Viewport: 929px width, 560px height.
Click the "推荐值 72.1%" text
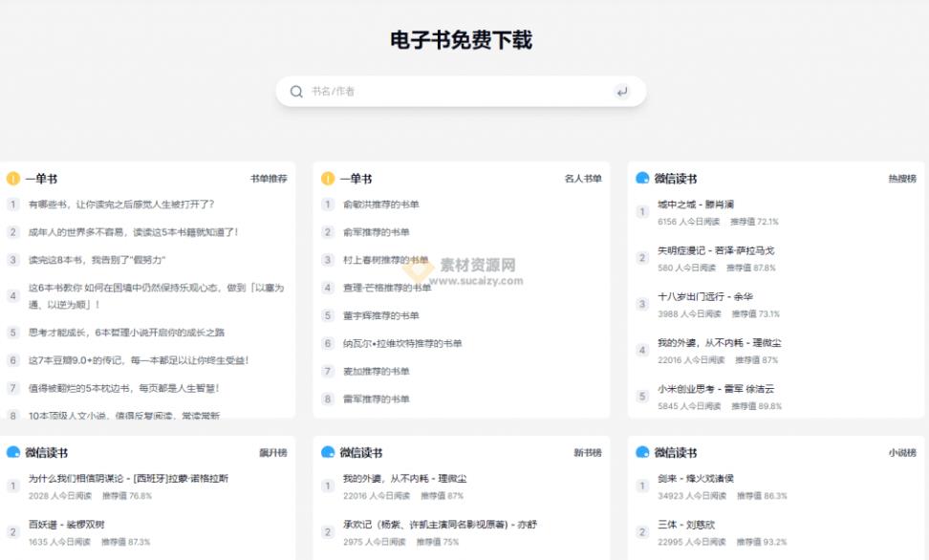[x=754, y=222]
